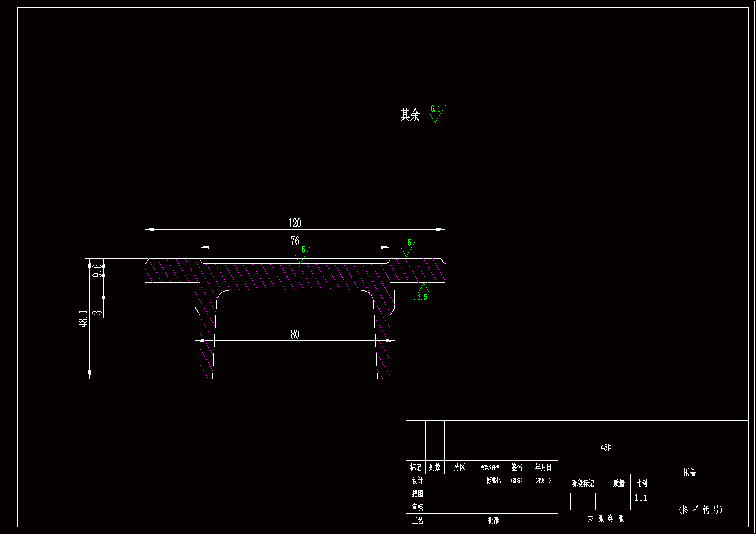Click the vertical 48.1 dimension text
The width and height of the screenshot is (756, 534).
83,318
